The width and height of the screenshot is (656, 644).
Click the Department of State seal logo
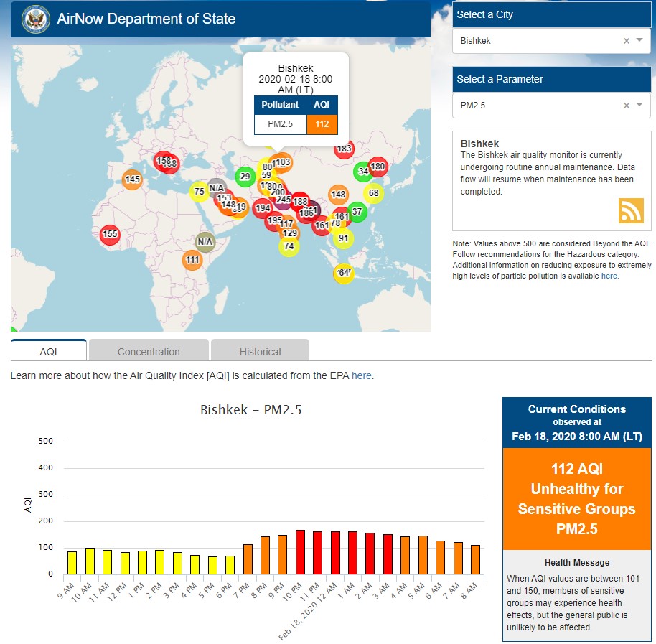[x=36, y=19]
